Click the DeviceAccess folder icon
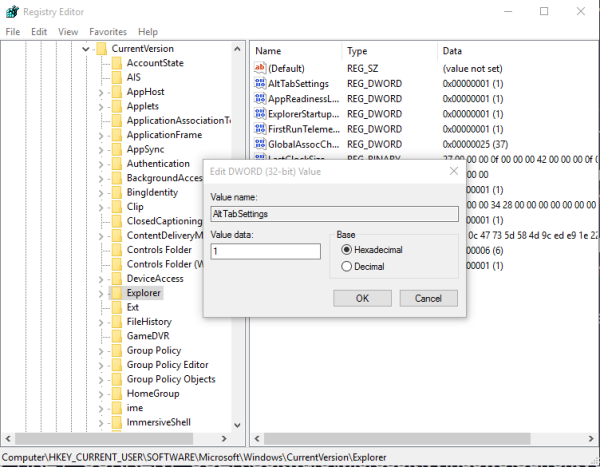The height and width of the screenshot is (467, 600). click(117, 279)
